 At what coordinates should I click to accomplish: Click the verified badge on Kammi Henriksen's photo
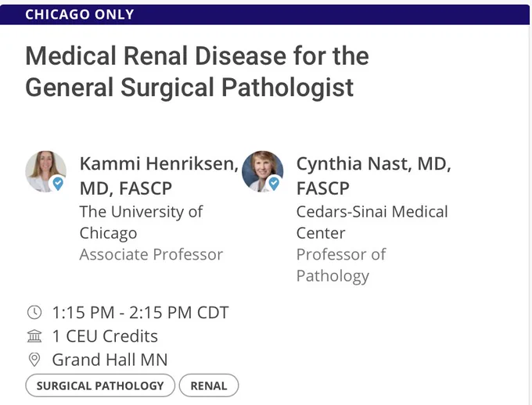(x=58, y=184)
